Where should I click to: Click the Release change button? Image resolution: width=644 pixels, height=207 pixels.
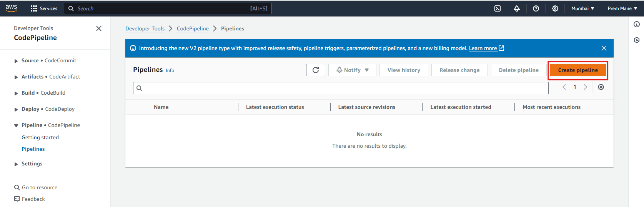pos(459,70)
